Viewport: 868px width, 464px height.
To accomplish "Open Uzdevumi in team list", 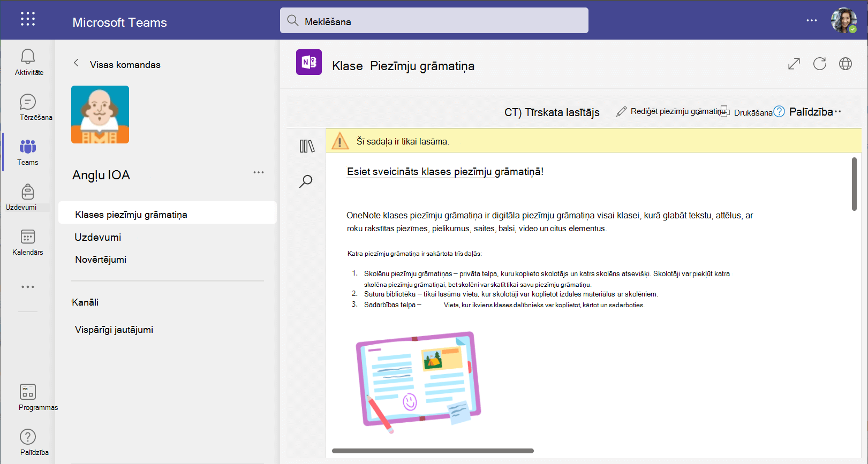I will 98,237.
